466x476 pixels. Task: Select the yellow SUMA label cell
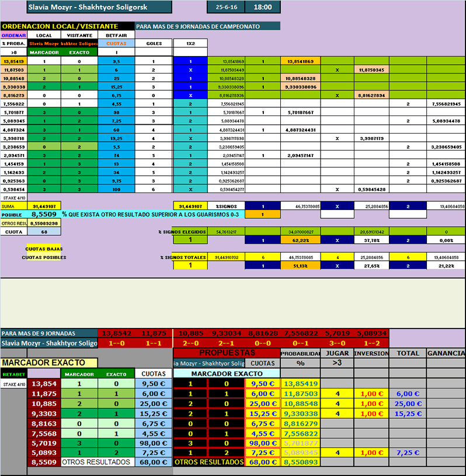(x=13, y=206)
